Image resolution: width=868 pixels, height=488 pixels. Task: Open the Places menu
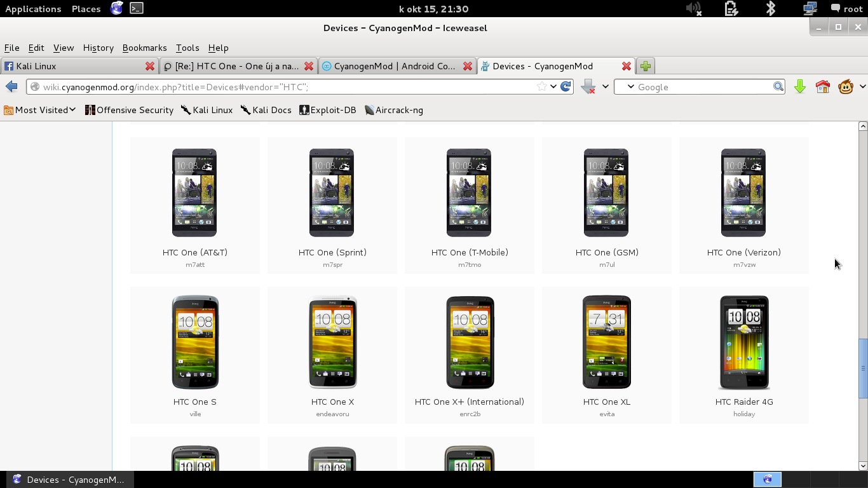(x=86, y=9)
